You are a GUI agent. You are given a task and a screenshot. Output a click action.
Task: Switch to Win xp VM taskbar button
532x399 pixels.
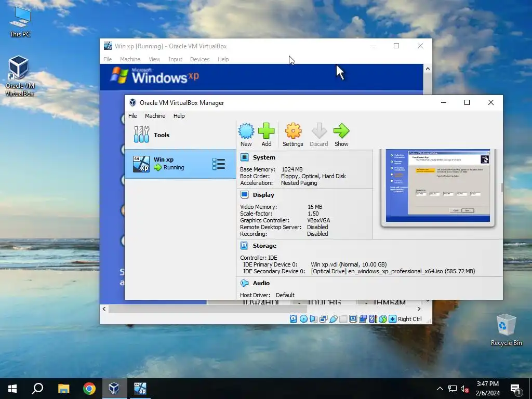140,389
